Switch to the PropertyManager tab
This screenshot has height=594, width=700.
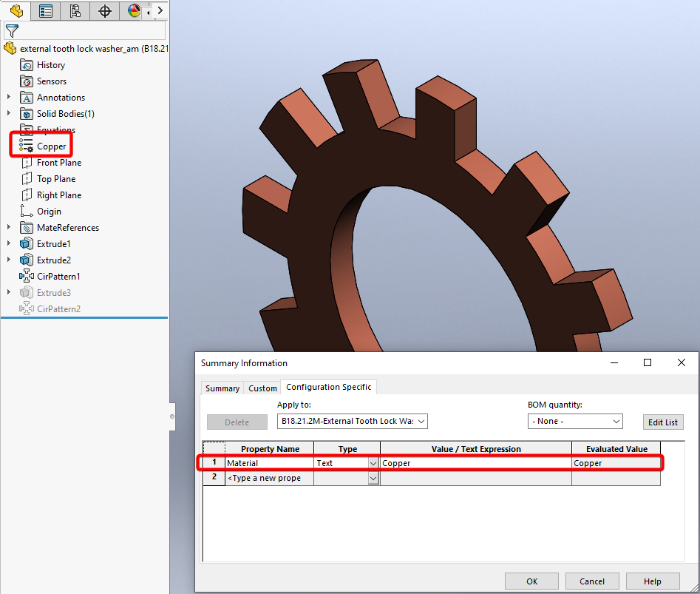46,10
